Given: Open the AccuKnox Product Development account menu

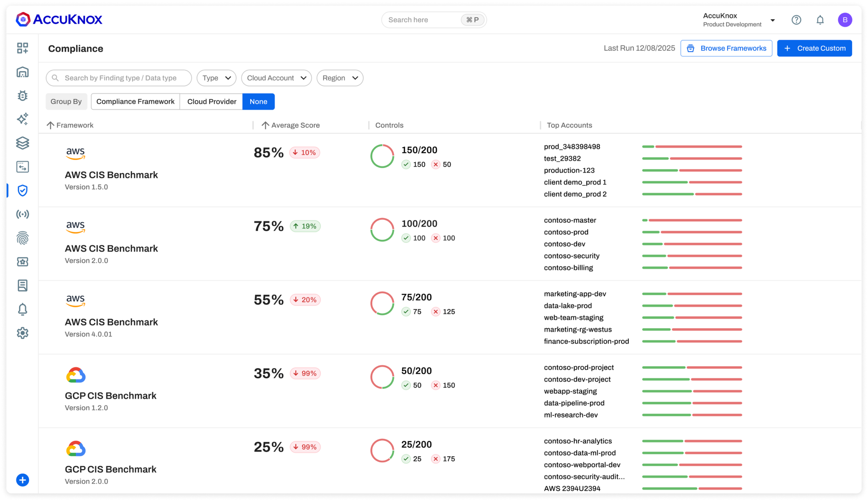Looking at the screenshot, I should 738,20.
